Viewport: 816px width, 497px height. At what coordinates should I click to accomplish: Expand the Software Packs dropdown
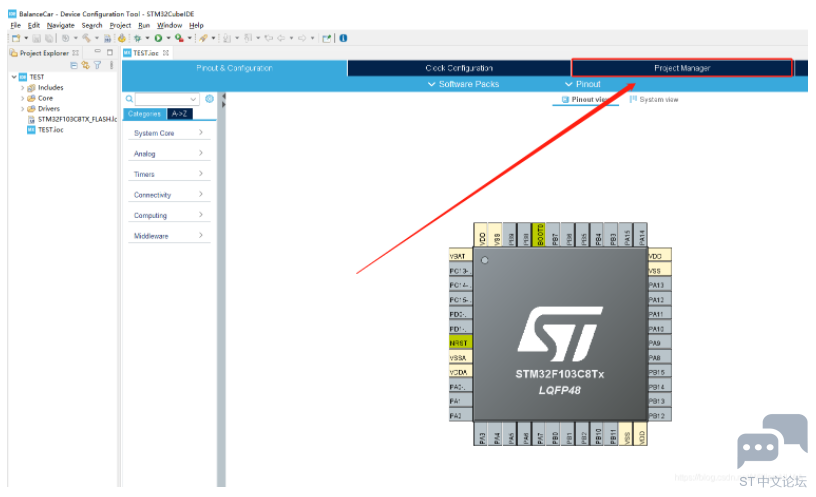pyautogui.click(x=463, y=84)
